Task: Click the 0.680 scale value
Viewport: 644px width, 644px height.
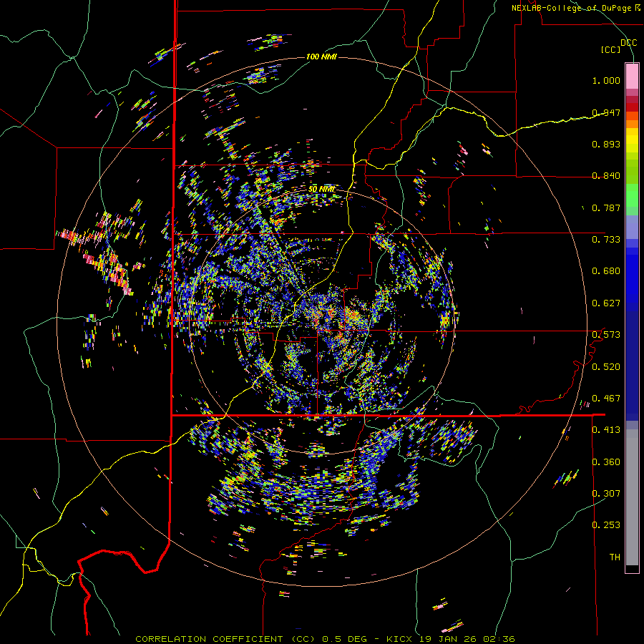Action: (x=606, y=271)
